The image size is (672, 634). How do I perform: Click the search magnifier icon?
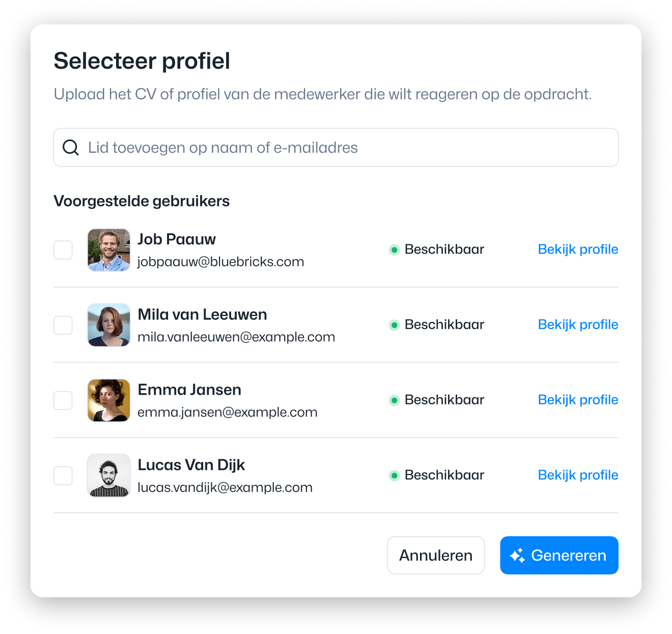[x=71, y=148]
